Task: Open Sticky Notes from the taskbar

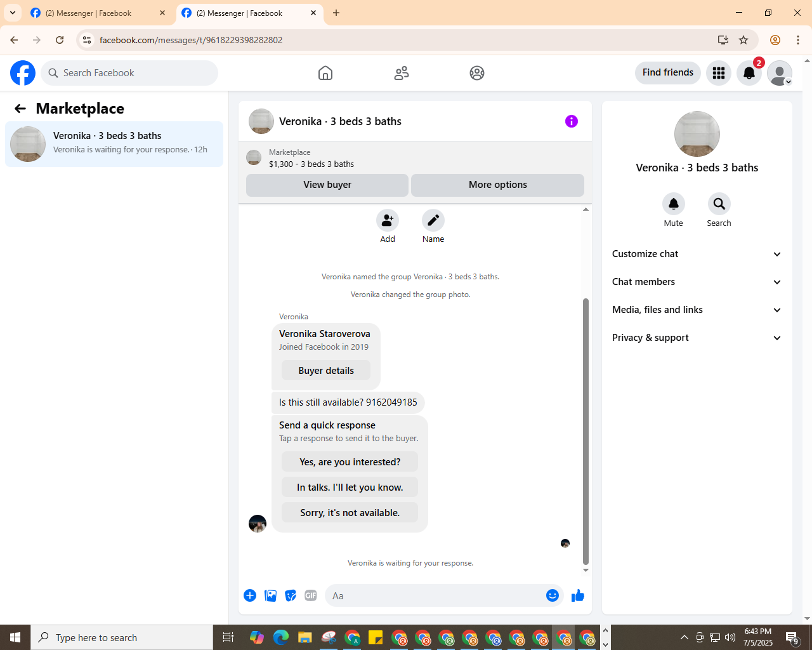Action: [376, 637]
